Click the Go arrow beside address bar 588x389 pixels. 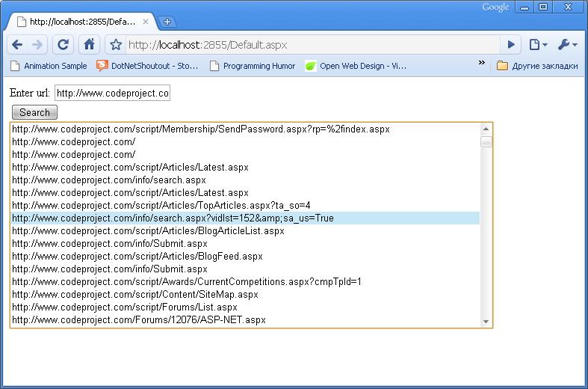(x=511, y=45)
